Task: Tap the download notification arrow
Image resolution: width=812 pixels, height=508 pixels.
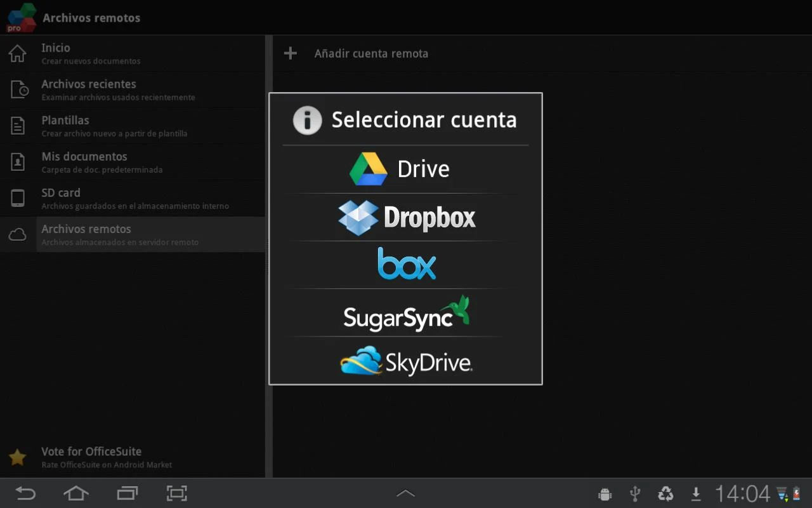Action: point(696,493)
